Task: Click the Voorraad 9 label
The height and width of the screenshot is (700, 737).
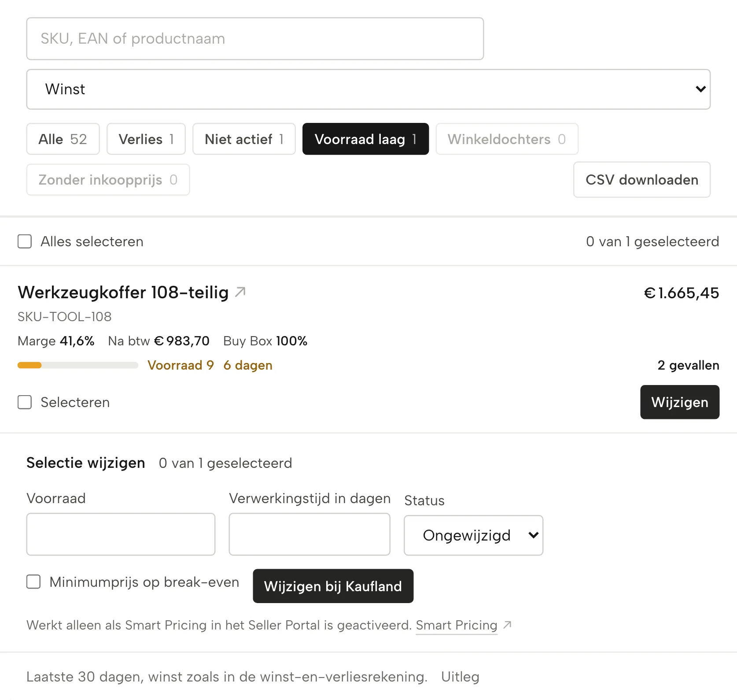Action: (181, 365)
